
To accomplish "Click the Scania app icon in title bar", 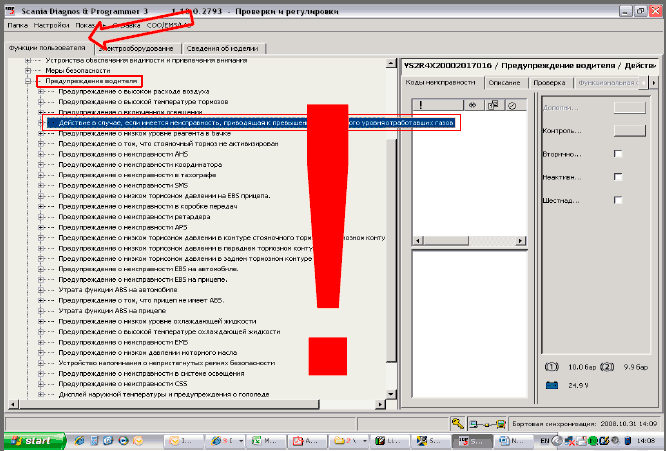I will (10, 8).
